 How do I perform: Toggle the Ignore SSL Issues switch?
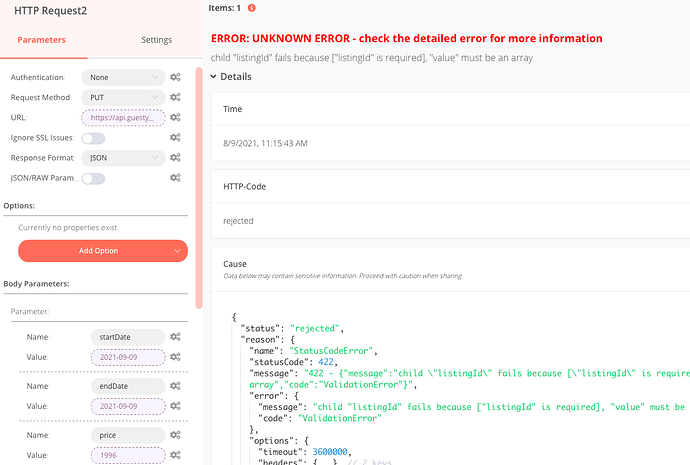click(93, 138)
